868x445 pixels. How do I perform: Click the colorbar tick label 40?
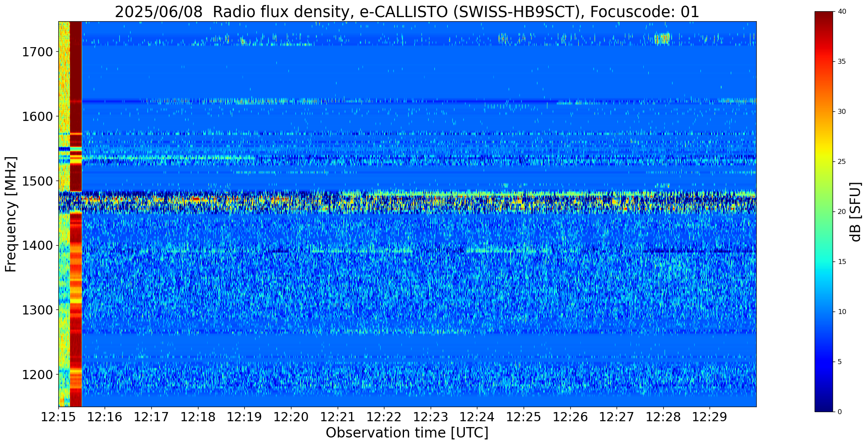pos(842,12)
